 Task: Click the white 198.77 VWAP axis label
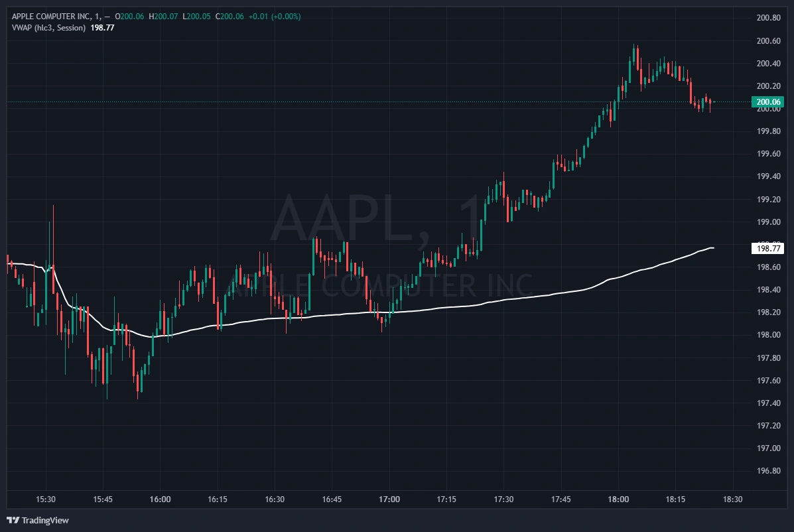point(767,249)
